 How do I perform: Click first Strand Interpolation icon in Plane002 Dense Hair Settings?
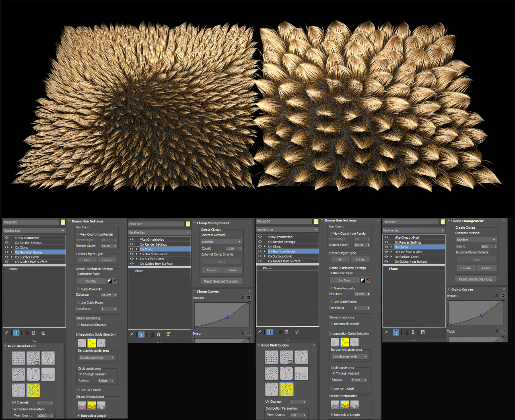pos(82,406)
